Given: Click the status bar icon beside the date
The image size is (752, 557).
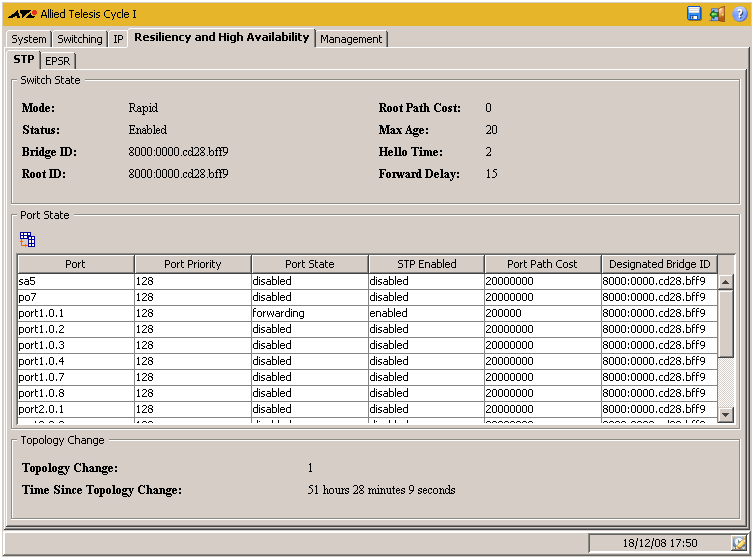Looking at the screenshot, I should [739, 543].
